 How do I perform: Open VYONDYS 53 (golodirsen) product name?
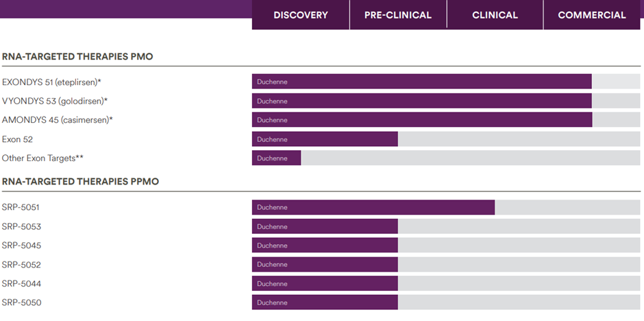point(55,101)
